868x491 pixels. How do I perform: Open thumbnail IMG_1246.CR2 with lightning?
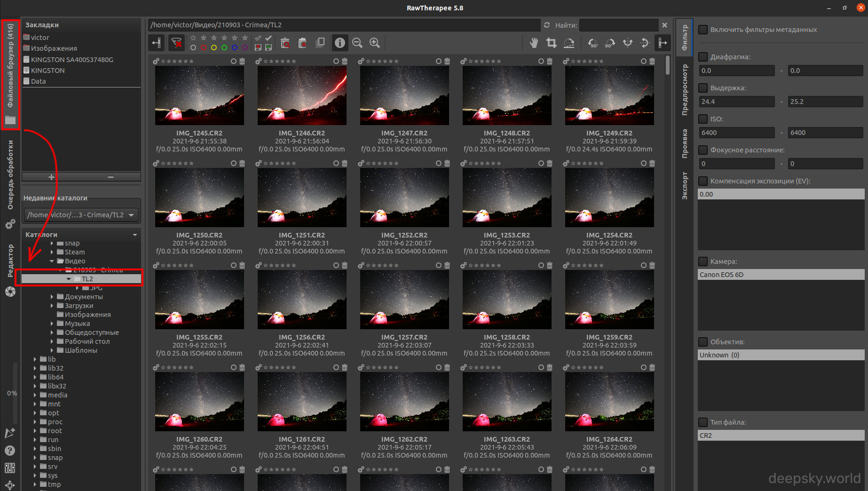[302, 95]
